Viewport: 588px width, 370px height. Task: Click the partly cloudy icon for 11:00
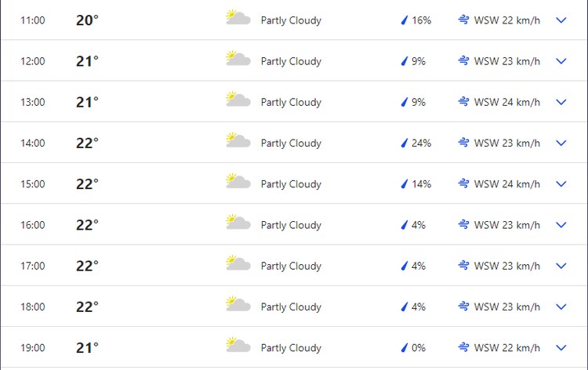click(x=238, y=19)
